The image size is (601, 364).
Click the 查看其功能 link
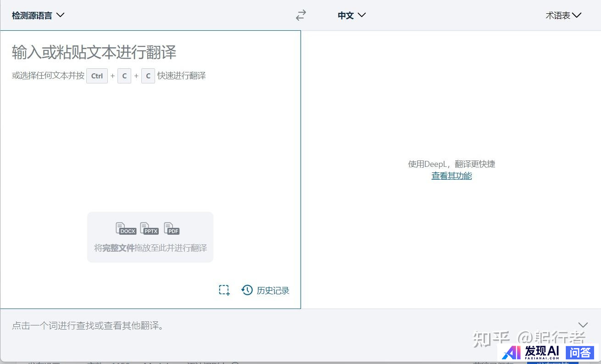click(451, 176)
